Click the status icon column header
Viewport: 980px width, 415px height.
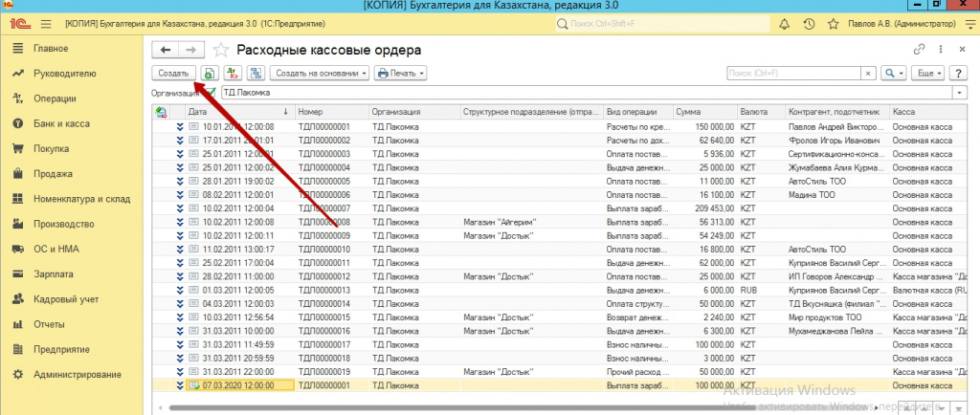[161, 112]
